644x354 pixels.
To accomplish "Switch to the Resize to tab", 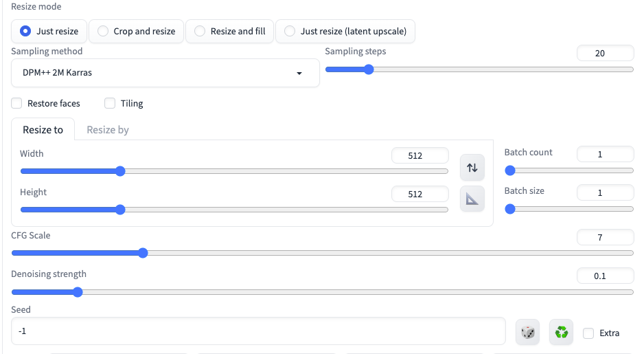I will click(x=43, y=129).
